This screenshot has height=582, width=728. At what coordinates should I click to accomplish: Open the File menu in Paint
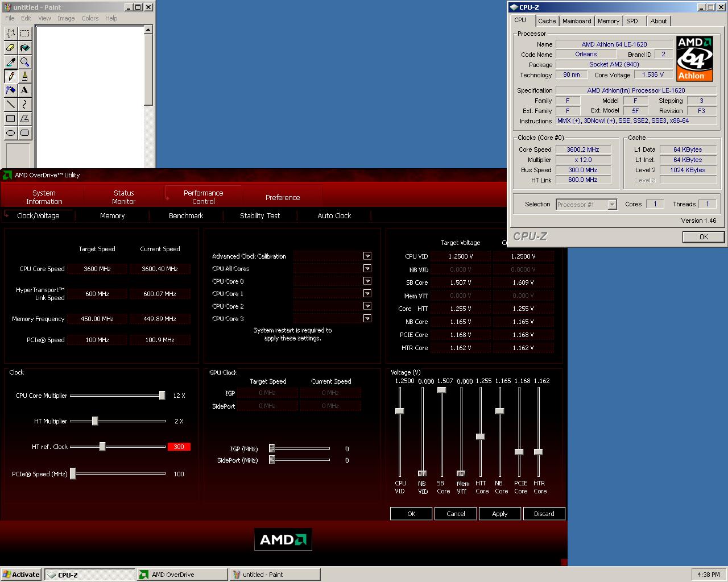pyautogui.click(x=10, y=18)
